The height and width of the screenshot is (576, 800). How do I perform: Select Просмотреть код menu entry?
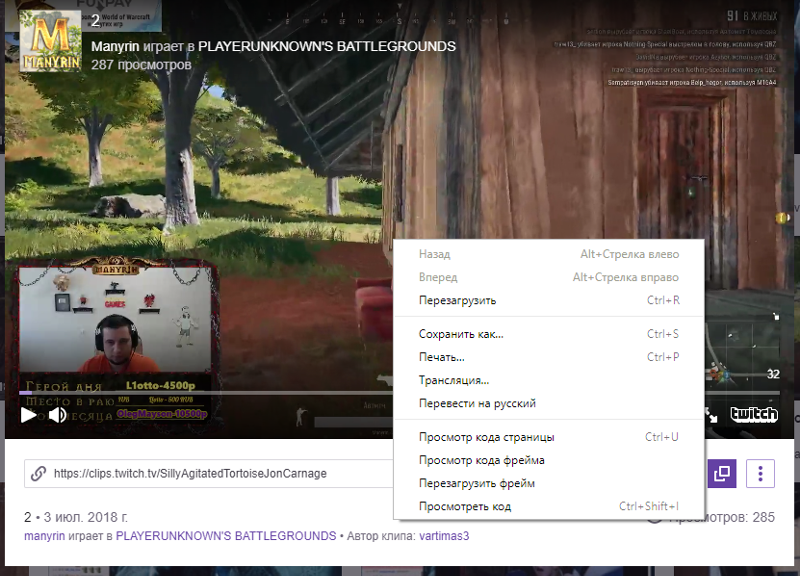(549, 506)
